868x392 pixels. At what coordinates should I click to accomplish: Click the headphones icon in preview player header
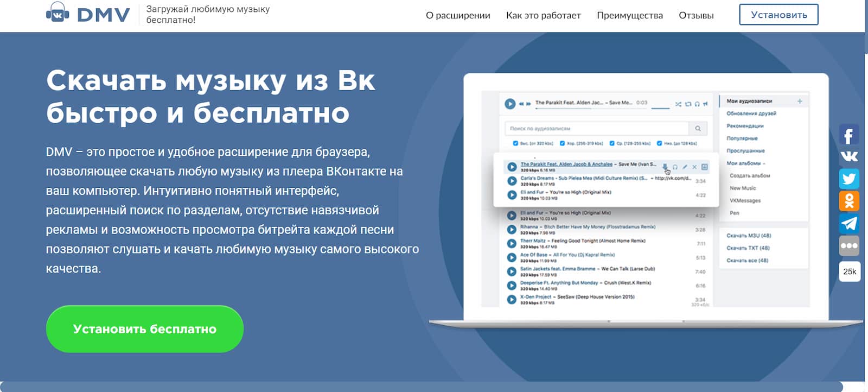pos(697,104)
